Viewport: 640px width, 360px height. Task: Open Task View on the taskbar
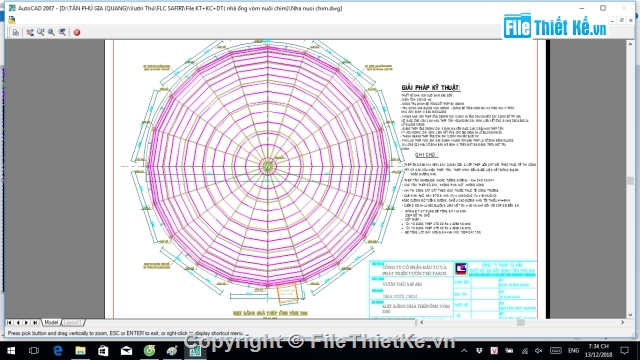coord(34,351)
